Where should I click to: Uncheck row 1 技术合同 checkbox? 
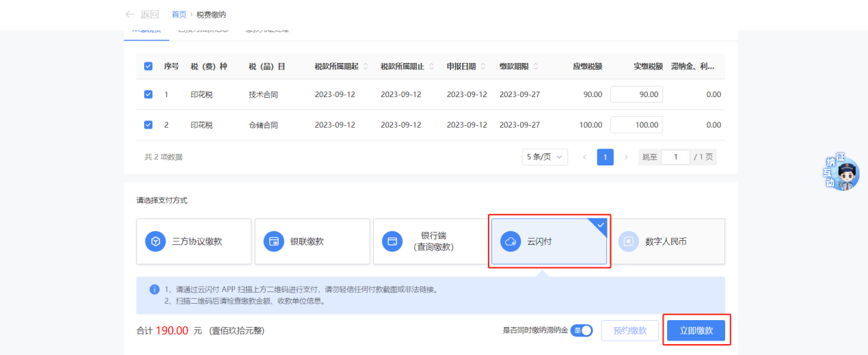point(148,94)
